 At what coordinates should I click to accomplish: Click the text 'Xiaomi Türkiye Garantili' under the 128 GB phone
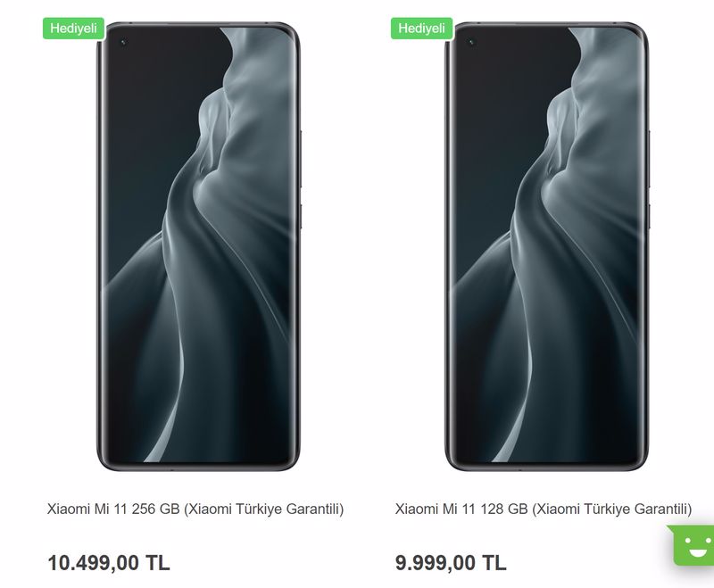click(612, 509)
